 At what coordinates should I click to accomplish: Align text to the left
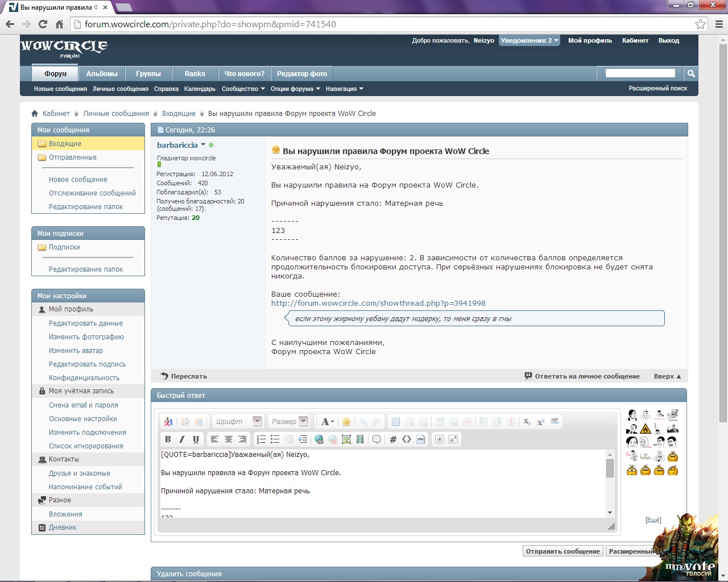[214, 439]
